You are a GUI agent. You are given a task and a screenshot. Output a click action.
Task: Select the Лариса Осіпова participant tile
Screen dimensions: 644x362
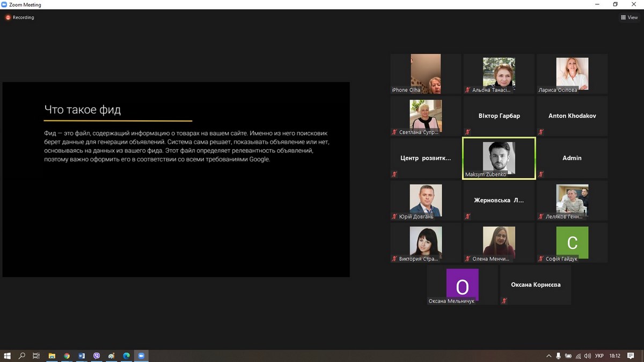point(572,74)
